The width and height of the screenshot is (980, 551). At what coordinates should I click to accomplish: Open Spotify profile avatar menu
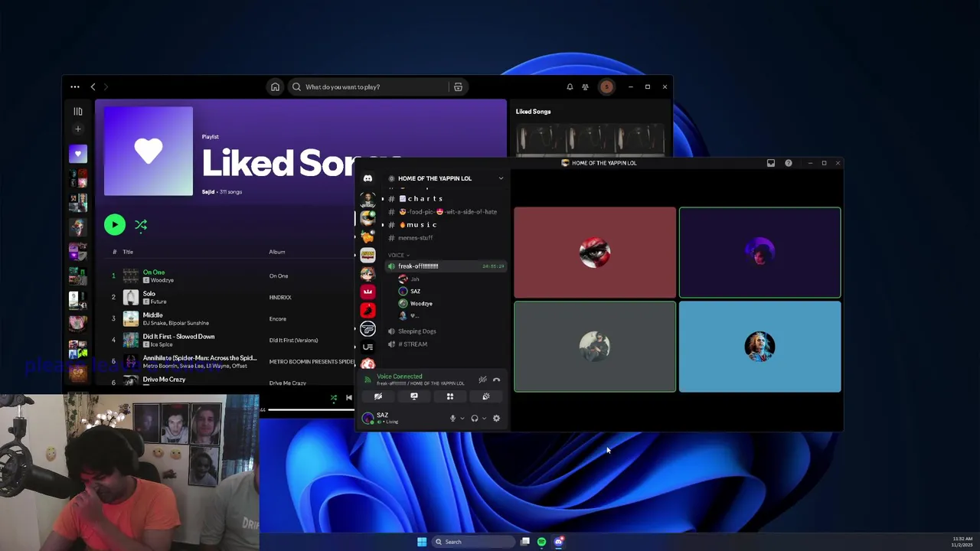tap(606, 86)
